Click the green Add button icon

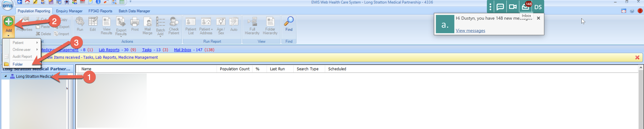point(8,21)
